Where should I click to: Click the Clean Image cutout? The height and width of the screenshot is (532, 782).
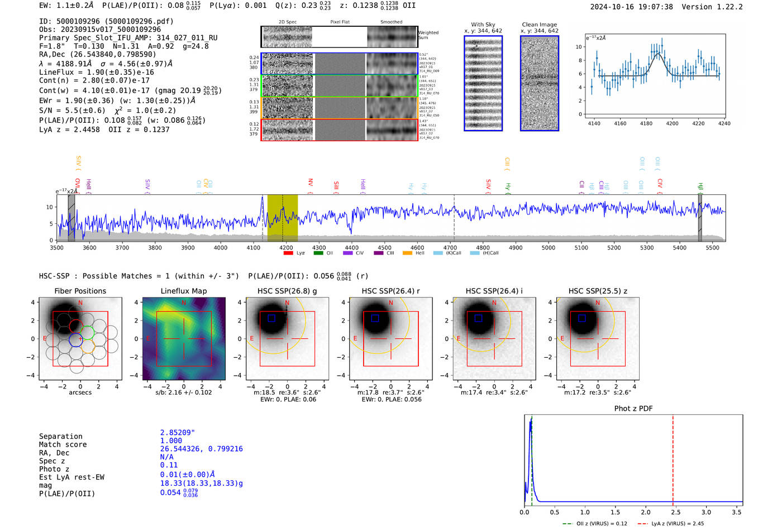[x=540, y=83]
